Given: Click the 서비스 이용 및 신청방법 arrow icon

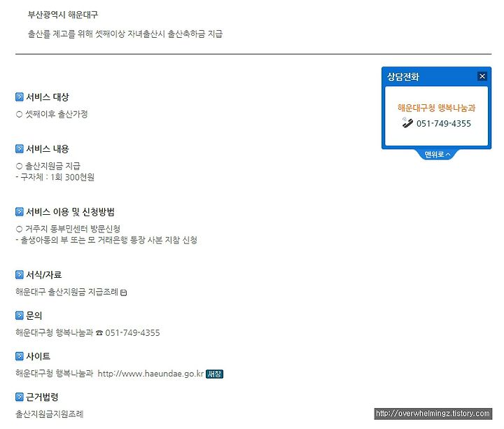Looking at the screenshot, I should pyautogui.click(x=20, y=211).
